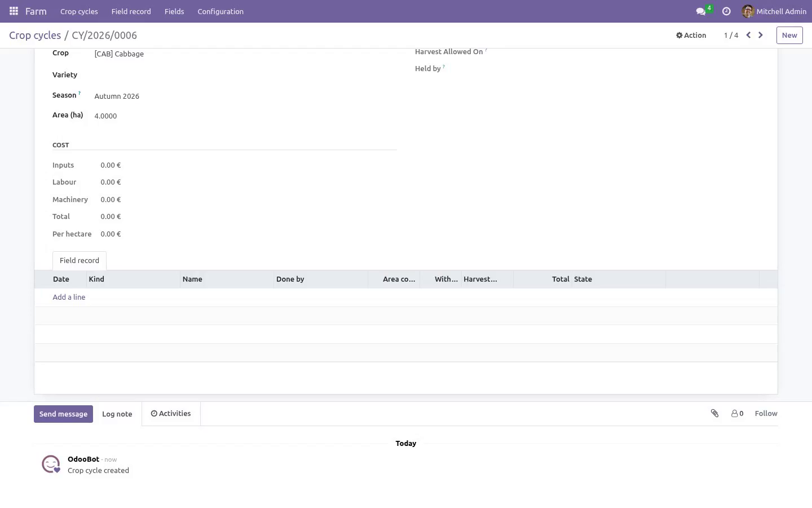Edit the Area (ha) value 4.0000
The image size is (812, 508).
[x=245, y=116]
